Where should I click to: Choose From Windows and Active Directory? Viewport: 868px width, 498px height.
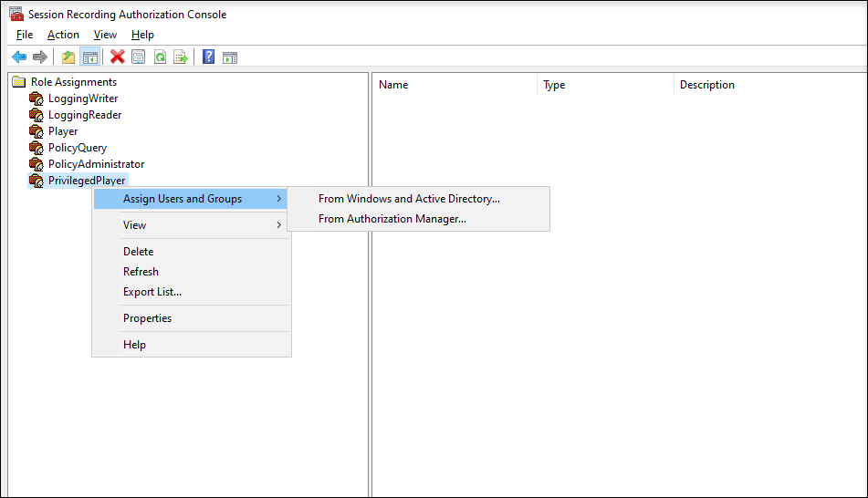tap(409, 199)
